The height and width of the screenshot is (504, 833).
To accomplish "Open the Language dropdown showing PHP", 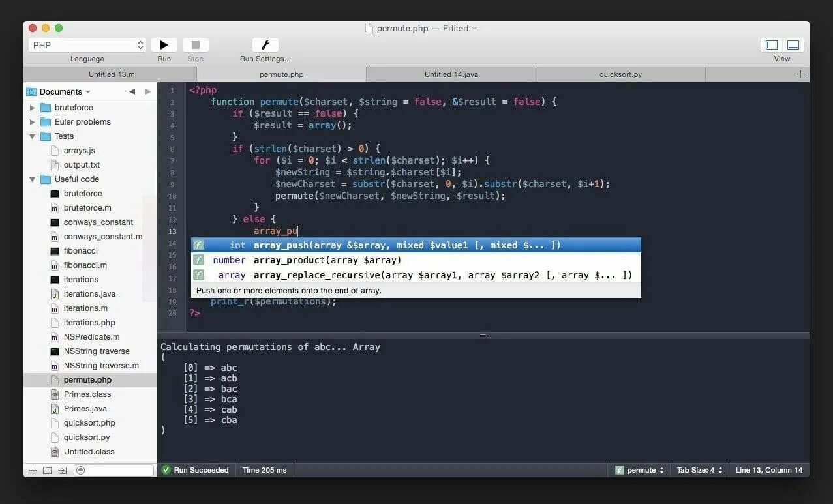I will click(x=87, y=45).
